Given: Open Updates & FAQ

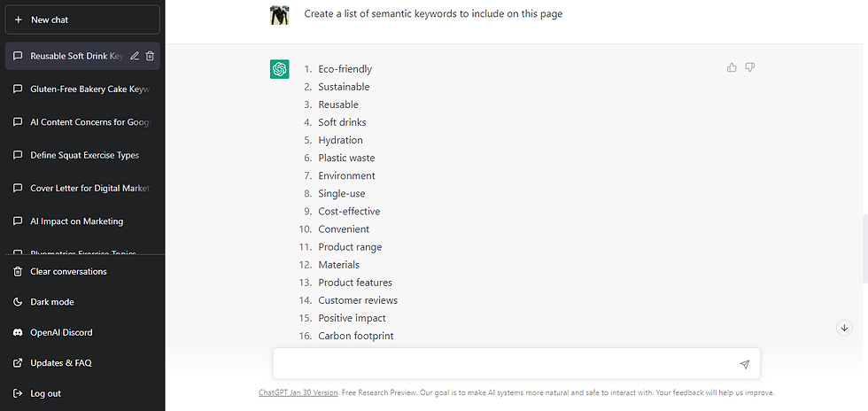Looking at the screenshot, I should [x=60, y=363].
